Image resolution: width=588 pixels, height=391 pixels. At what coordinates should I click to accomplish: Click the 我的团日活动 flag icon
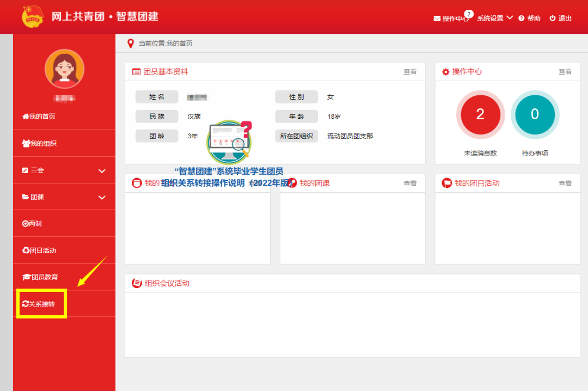447,183
